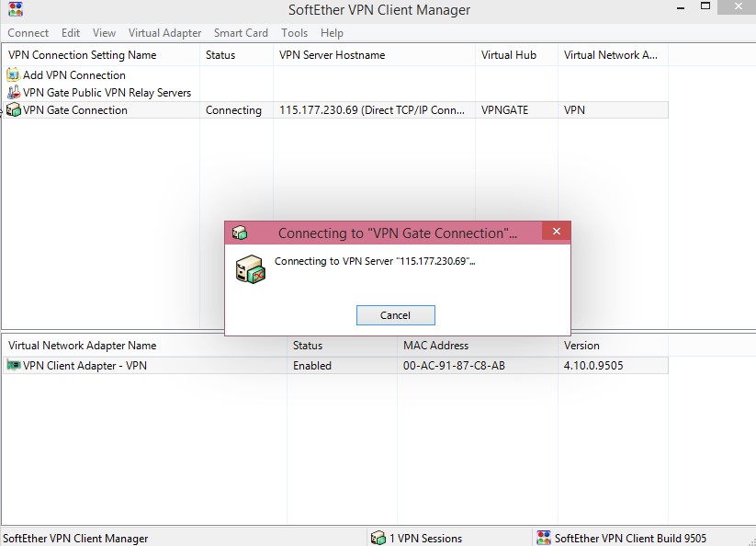This screenshot has width=756, height=546.
Task: Select the VPN Gate Connection entry
Action: [x=75, y=110]
